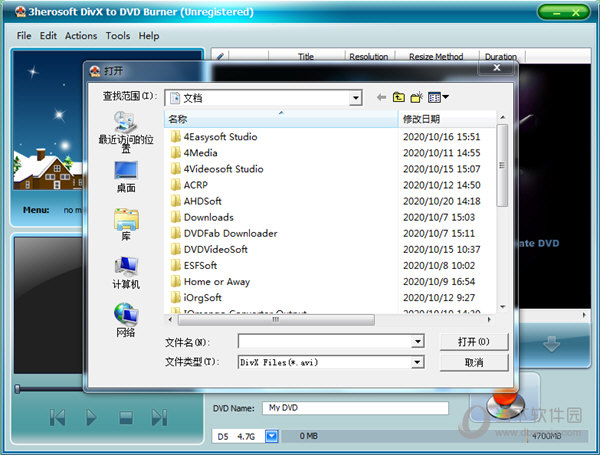The image size is (600, 455).
Task: Click the Resolution column header
Action: (x=368, y=57)
